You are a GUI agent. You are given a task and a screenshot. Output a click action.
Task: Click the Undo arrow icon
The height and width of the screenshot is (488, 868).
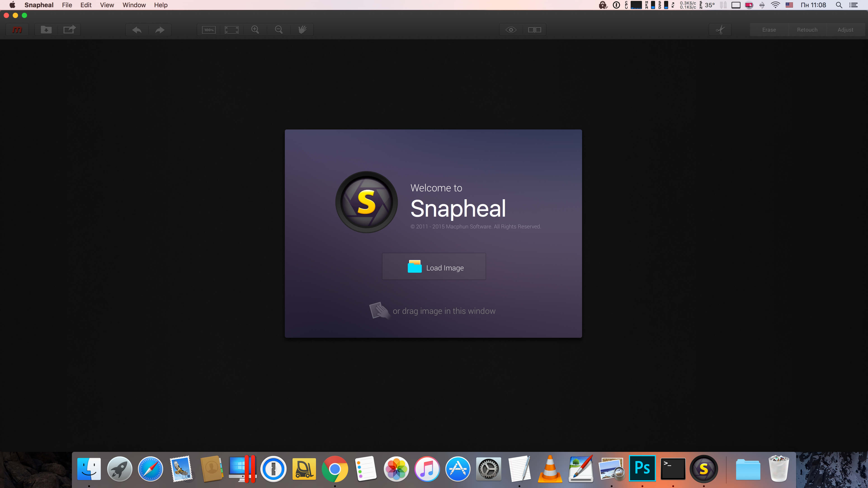pyautogui.click(x=137, y=30)
